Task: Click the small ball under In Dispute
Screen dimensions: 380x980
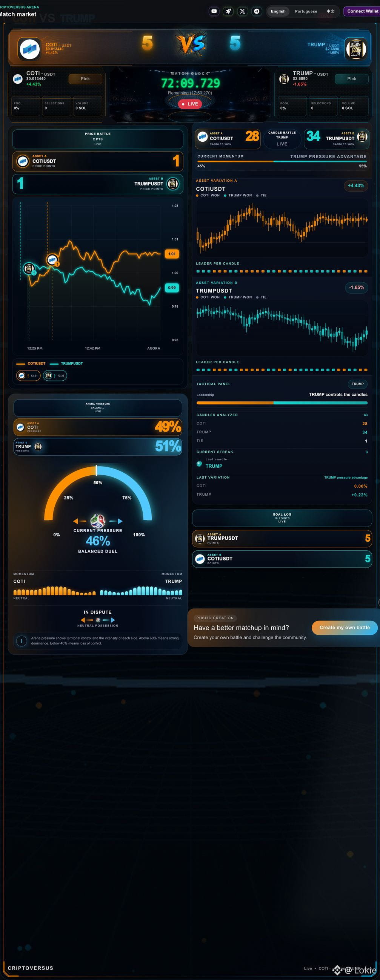Action: pos(98,620)
